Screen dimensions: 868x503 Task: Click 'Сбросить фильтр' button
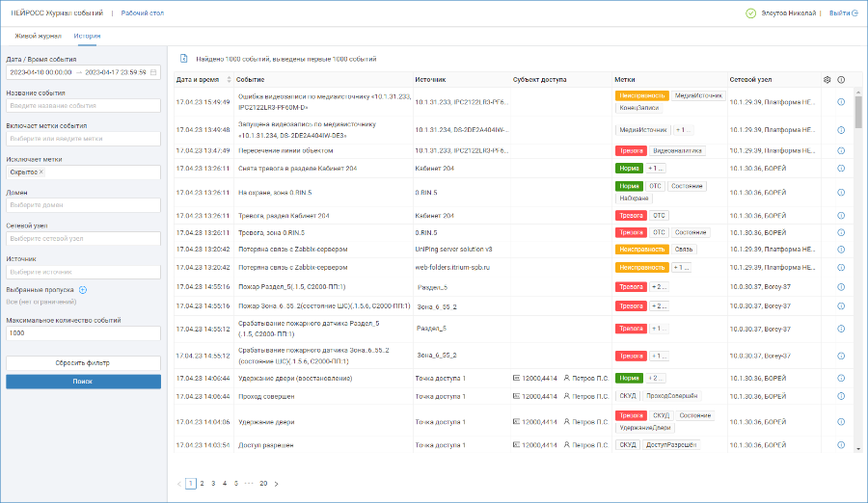click(x=84, y=363)
